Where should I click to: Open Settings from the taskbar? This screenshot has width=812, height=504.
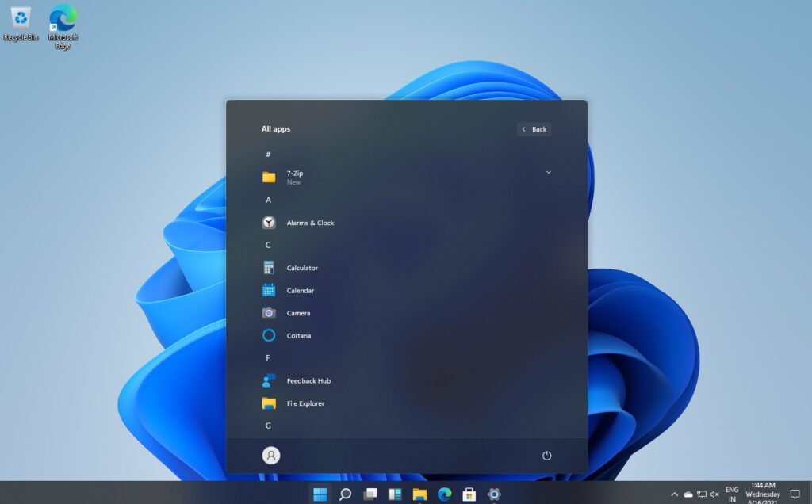[x=495, y=493]
